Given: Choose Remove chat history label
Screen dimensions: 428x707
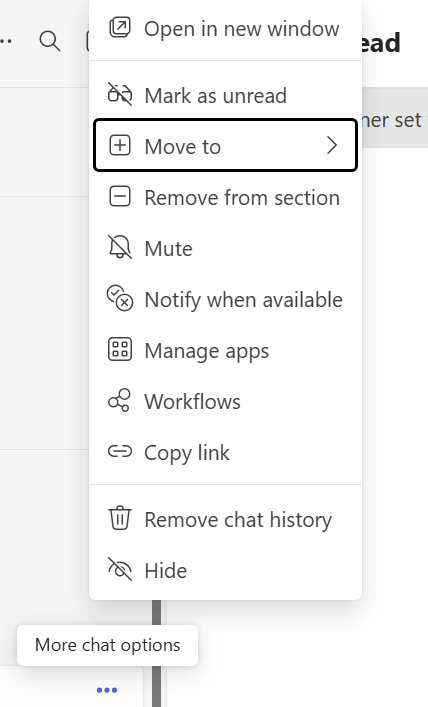Looking at the screenshot, I should 238,519.
